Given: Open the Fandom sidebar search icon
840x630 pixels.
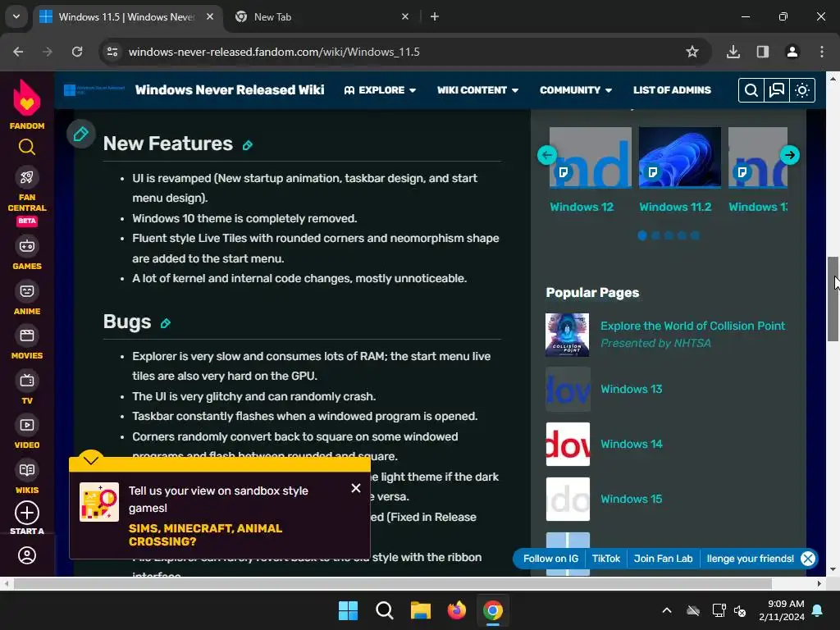Looking at the screenshot, I should point(27,147).
